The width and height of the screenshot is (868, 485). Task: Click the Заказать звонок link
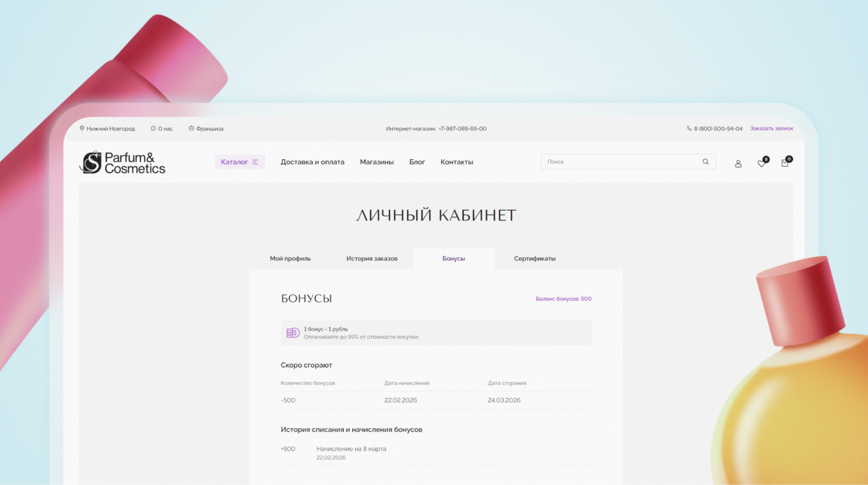click(x=771, y=129)
